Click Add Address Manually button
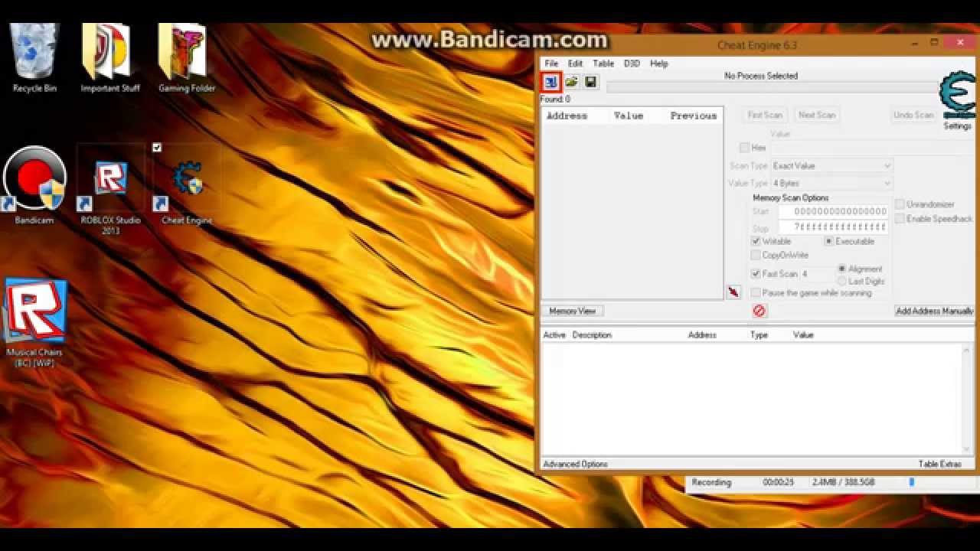Viewport: 980px width, 551px height. pos(935,311)
